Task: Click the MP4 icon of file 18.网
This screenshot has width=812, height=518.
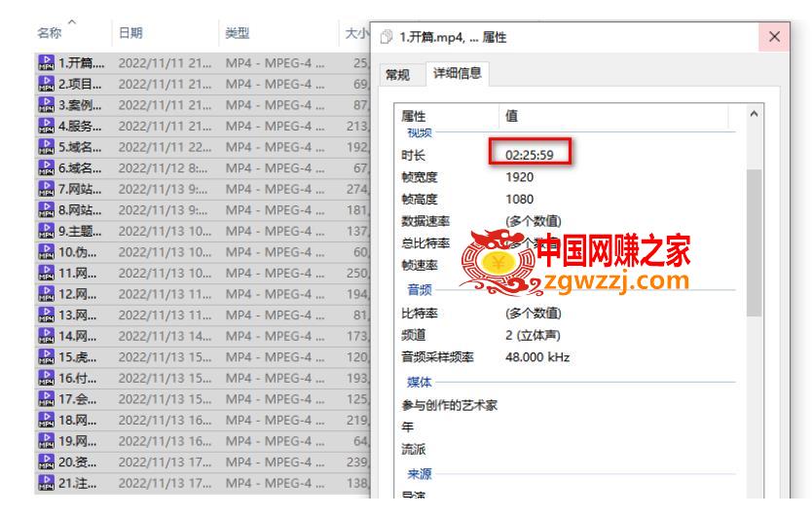Action: tap(46, 420)
